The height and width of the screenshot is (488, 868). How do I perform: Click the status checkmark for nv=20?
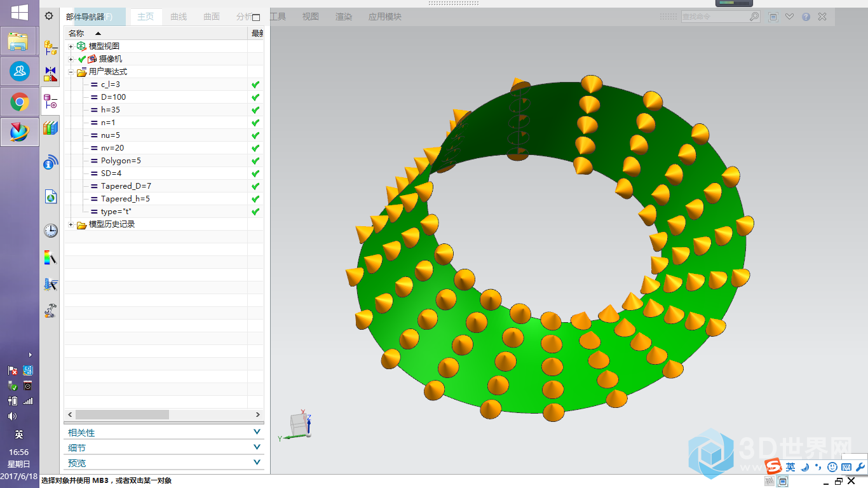point(255,148)
